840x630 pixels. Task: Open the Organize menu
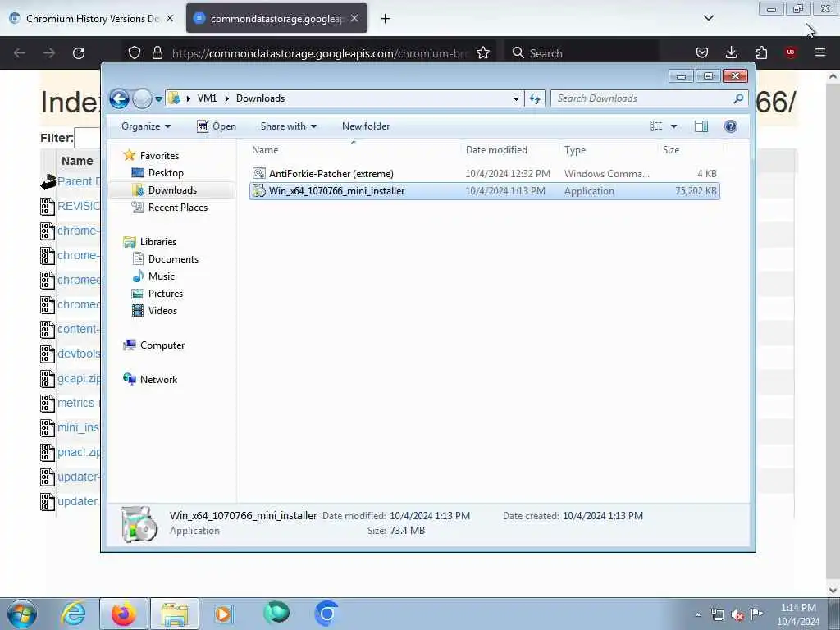(x=146, y=126)
